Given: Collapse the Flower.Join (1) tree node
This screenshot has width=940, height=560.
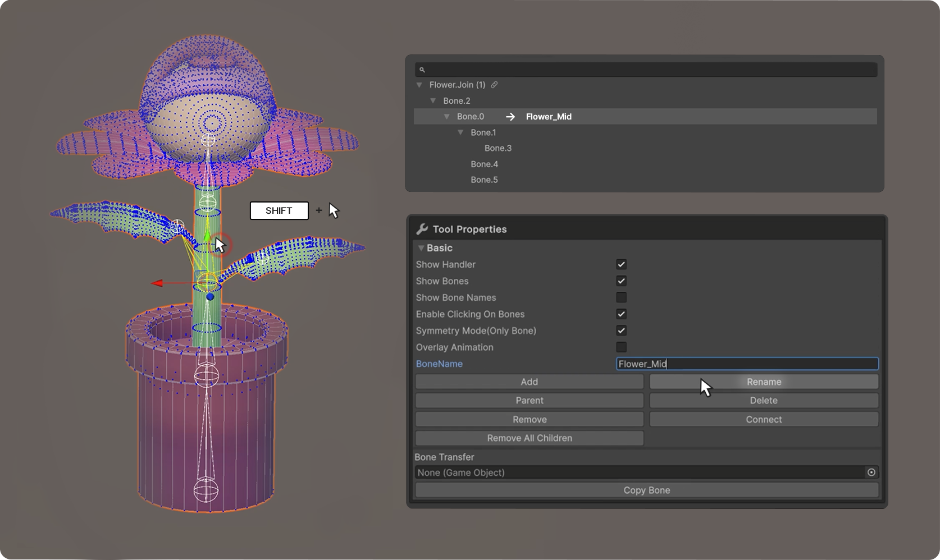Looking at the screenshot, I should [x=419, y=85].
